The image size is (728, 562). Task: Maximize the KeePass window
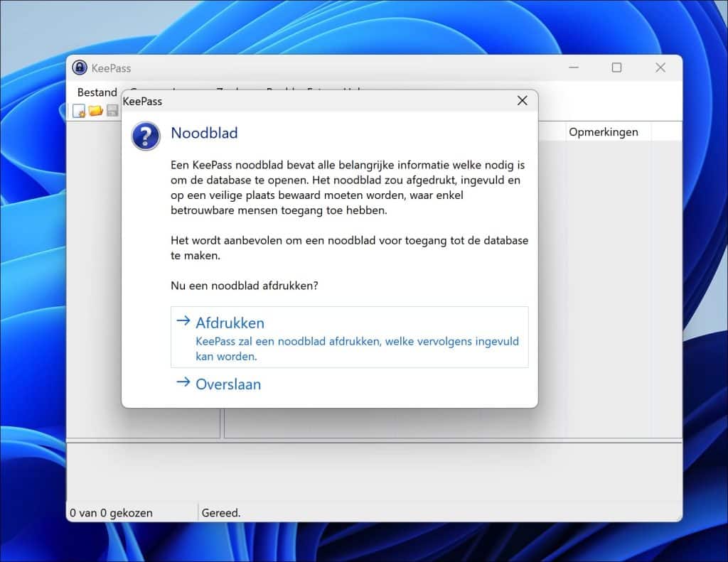[616, 67]
